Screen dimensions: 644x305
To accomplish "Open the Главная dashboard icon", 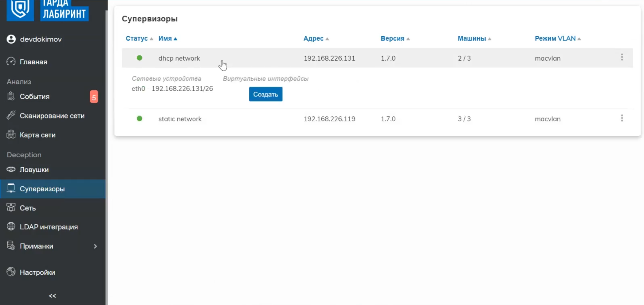I will 11,62.
